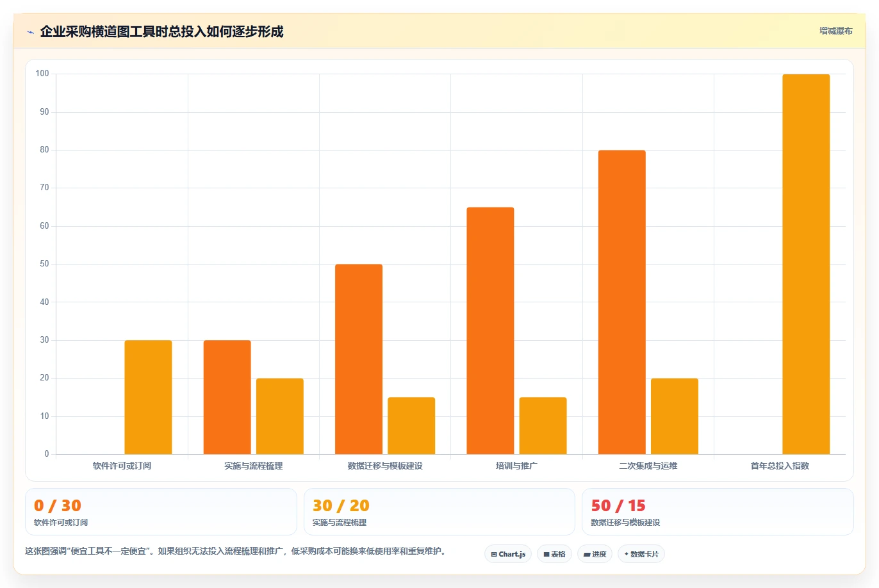Viewport: 879px width, 588px height.
Task: Click the orange bar above 二次集成与运维
Action: 622,302
